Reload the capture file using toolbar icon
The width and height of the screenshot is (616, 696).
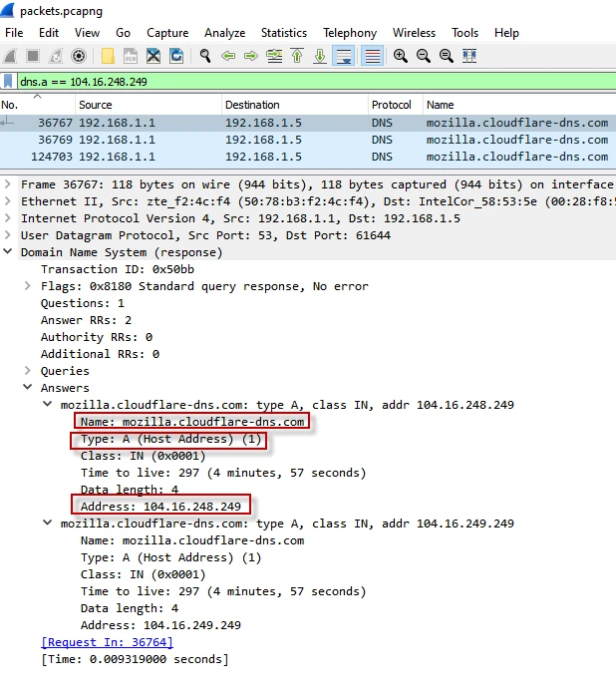tap(176, 56)
